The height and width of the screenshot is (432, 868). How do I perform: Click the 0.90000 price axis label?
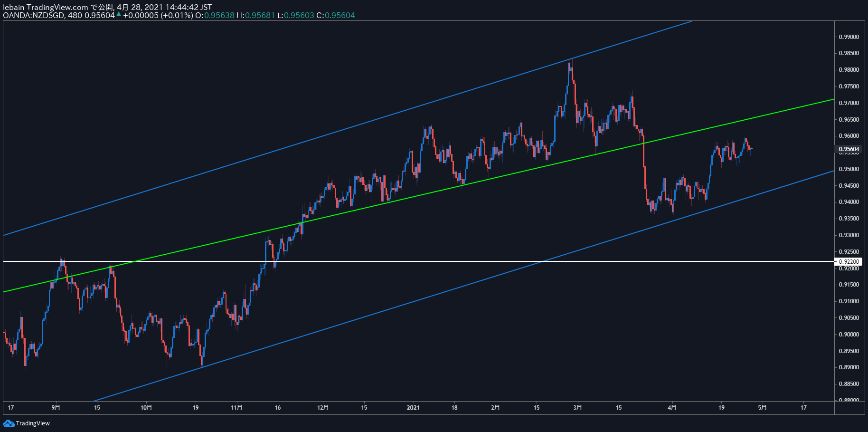[849, 335]
